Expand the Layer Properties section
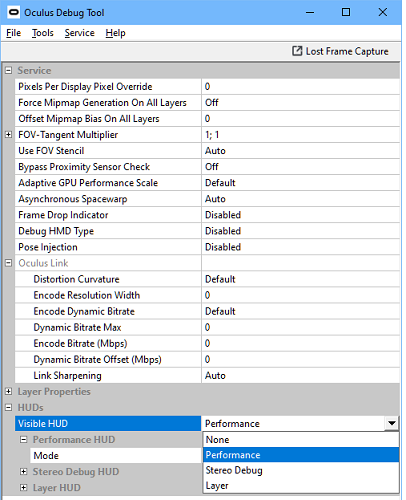The image size is (406, 500). click(x=9, y=392)
